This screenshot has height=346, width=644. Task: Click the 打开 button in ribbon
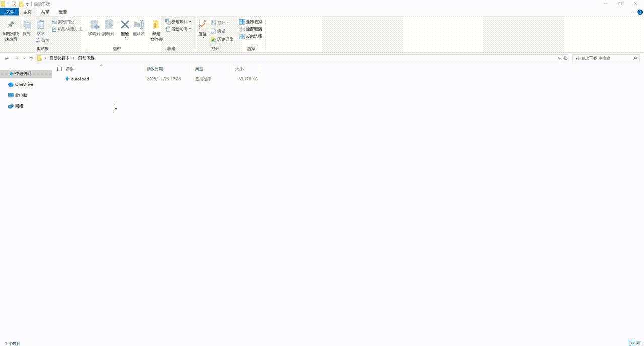[x=220, y=22]
